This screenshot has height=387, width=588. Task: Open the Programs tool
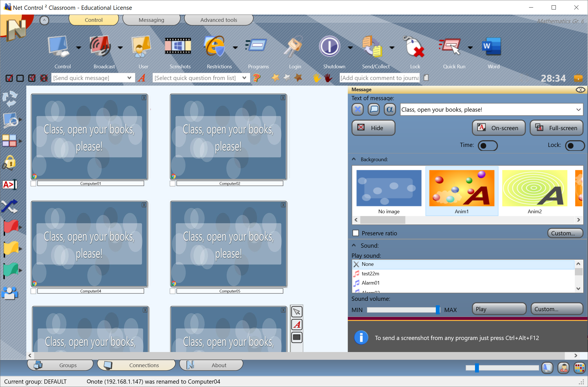click(256, 45)
